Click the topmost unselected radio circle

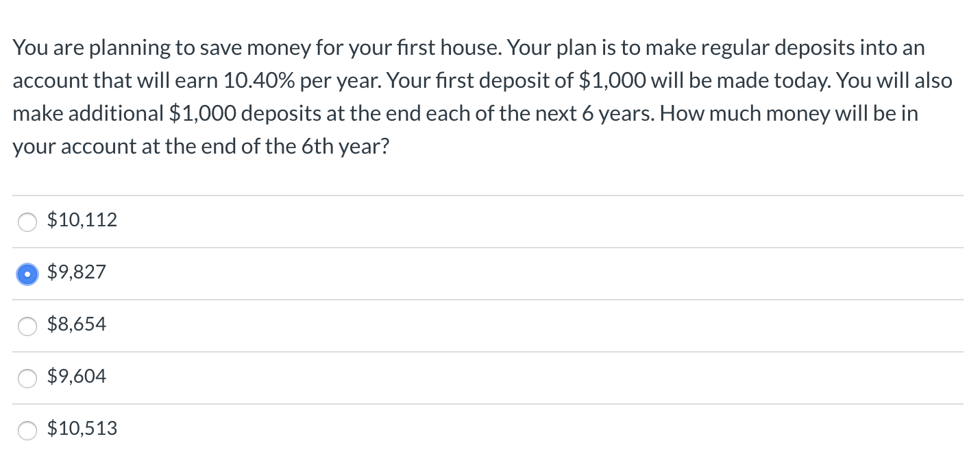click(x=27, y=222)
